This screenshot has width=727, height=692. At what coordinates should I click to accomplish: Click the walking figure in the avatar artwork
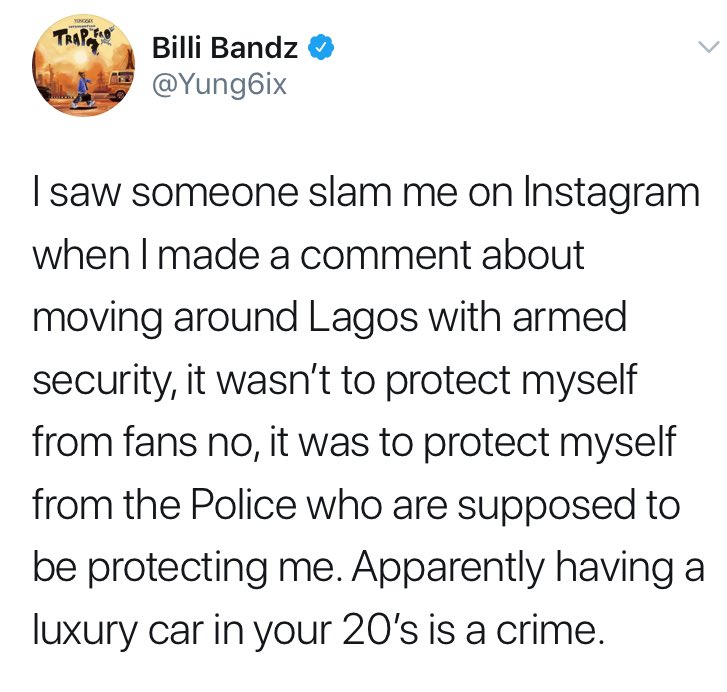(x=84, y=89)
